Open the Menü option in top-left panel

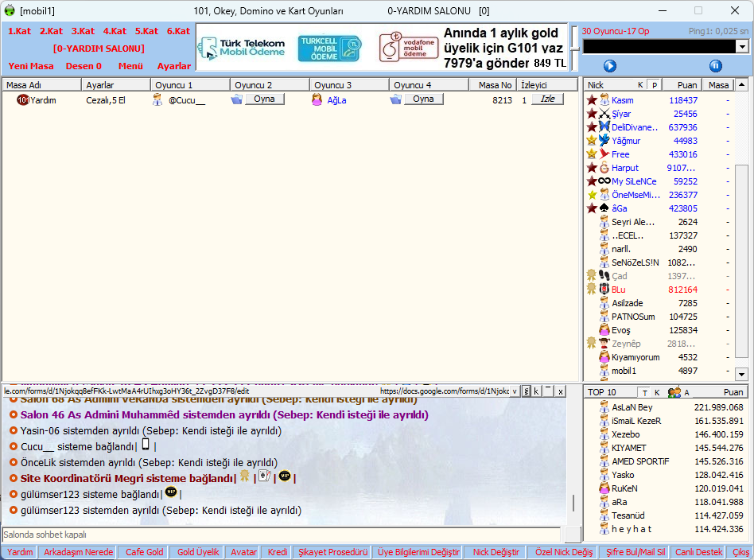(x=130, y=66)
